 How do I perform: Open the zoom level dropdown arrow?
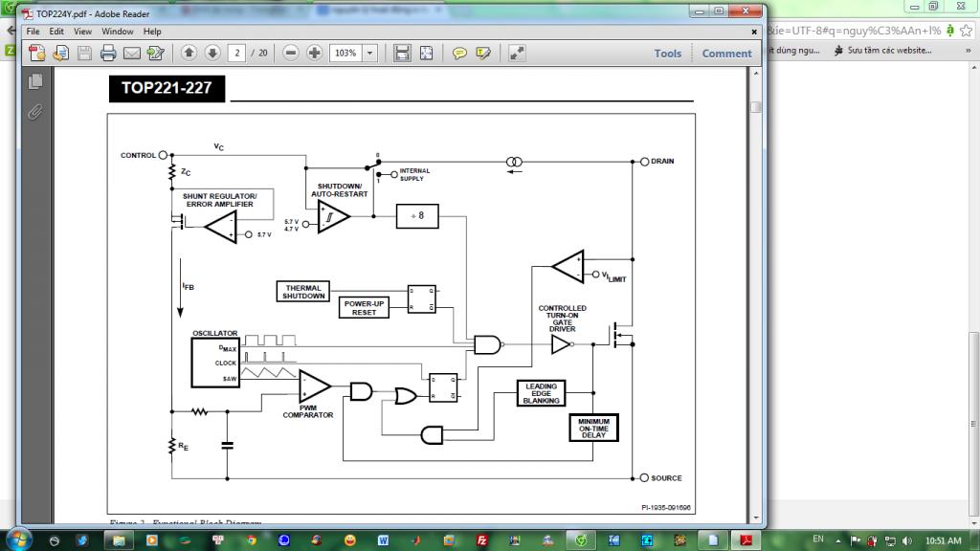[370, 54]
